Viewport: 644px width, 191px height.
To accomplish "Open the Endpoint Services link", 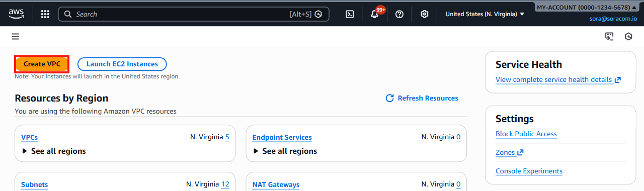I will tap(282, 137).
